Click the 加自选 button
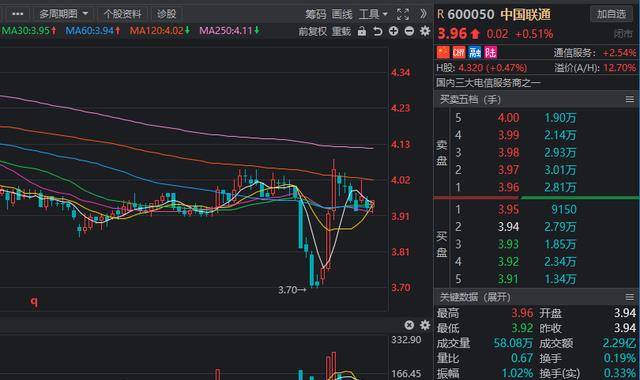 [611, 14]
